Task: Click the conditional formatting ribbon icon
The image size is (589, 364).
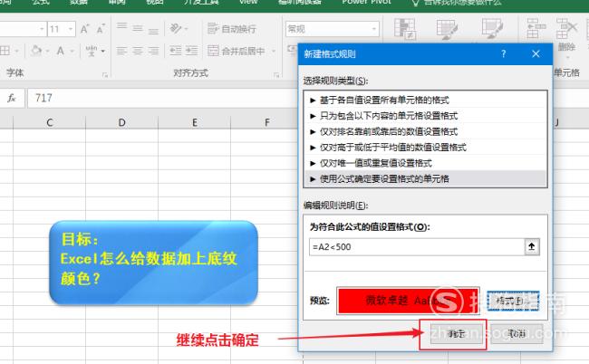Action: coord(404,29)
